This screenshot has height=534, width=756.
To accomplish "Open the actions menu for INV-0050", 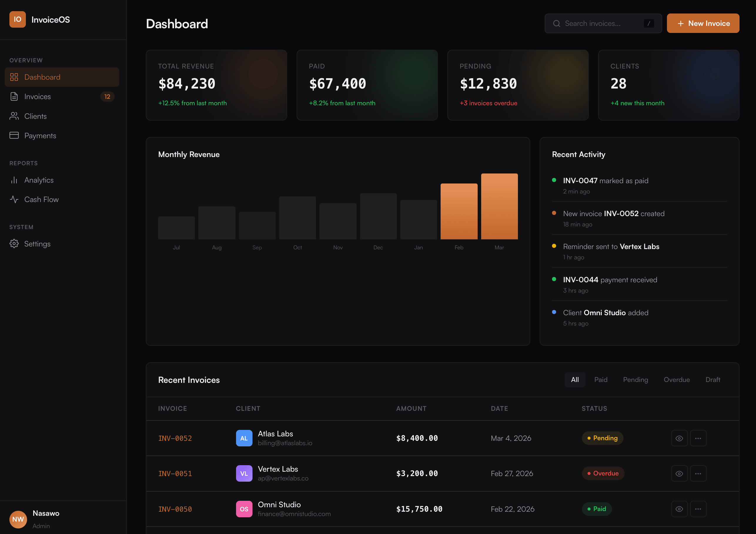I will coord(698,509).
